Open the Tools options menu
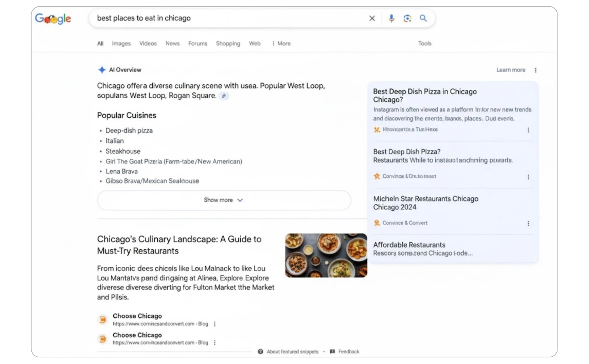This screenshot has height=364, width=589. click(x=425, y=43)
